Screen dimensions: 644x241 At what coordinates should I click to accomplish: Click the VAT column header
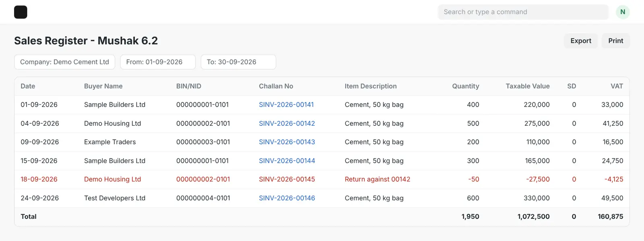point(617,86)
